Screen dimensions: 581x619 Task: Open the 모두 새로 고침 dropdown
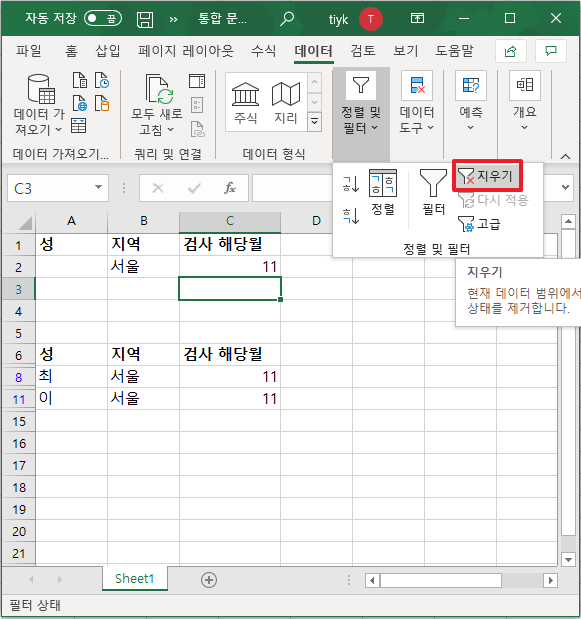(x=157, y=105)
